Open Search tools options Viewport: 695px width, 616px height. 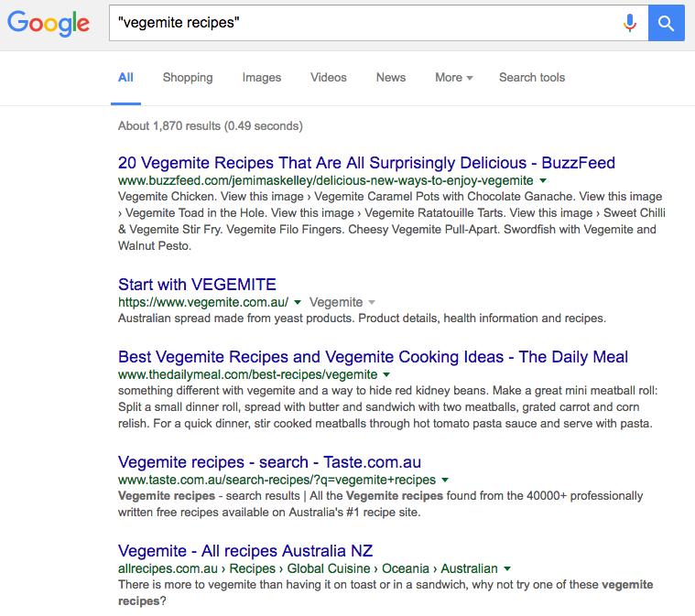(x=532, y=78)
